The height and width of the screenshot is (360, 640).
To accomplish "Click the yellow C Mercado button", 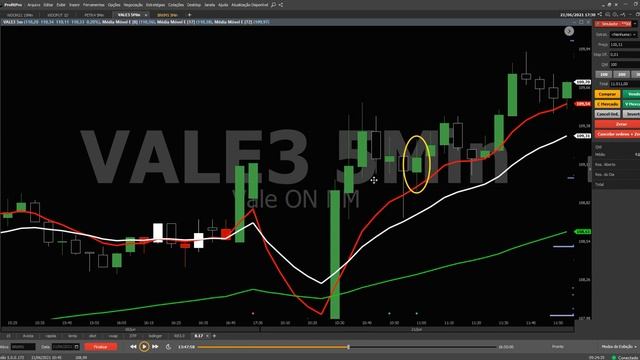I will [607, 104].
